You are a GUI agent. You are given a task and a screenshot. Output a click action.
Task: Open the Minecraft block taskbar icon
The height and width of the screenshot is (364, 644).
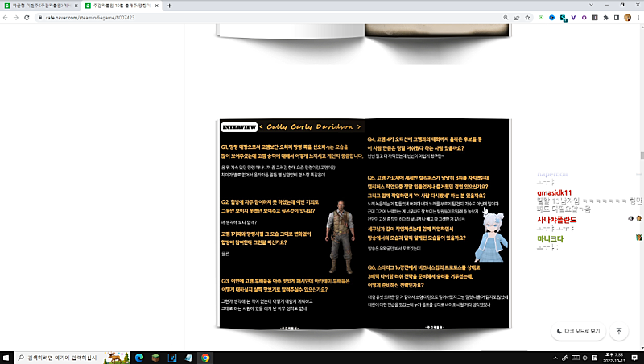pos(155,358)
